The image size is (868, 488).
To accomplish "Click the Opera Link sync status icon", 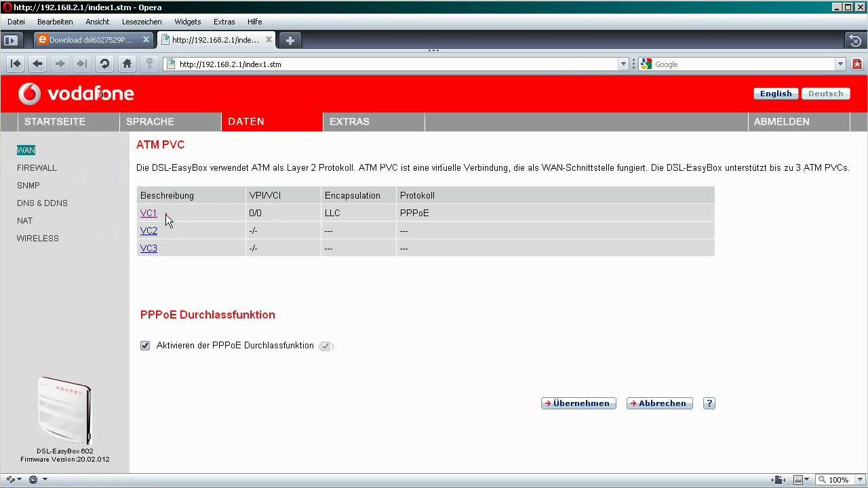I will coord(10,480).
